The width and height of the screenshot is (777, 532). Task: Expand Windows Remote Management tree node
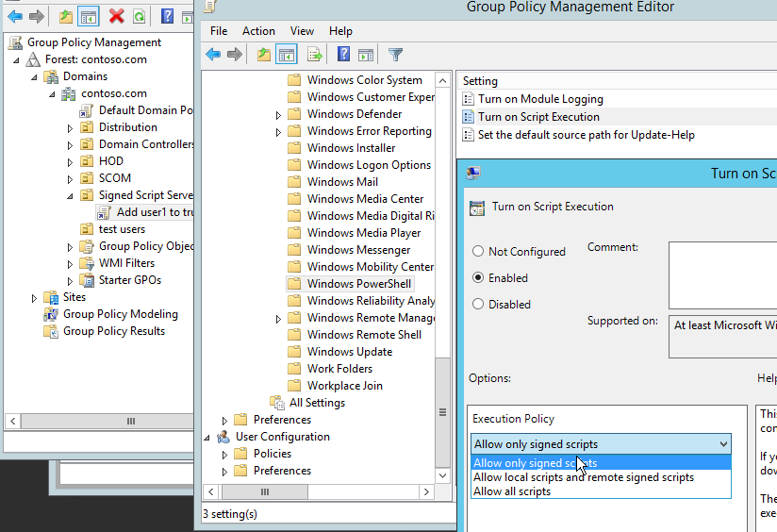[x=278, y=319]
